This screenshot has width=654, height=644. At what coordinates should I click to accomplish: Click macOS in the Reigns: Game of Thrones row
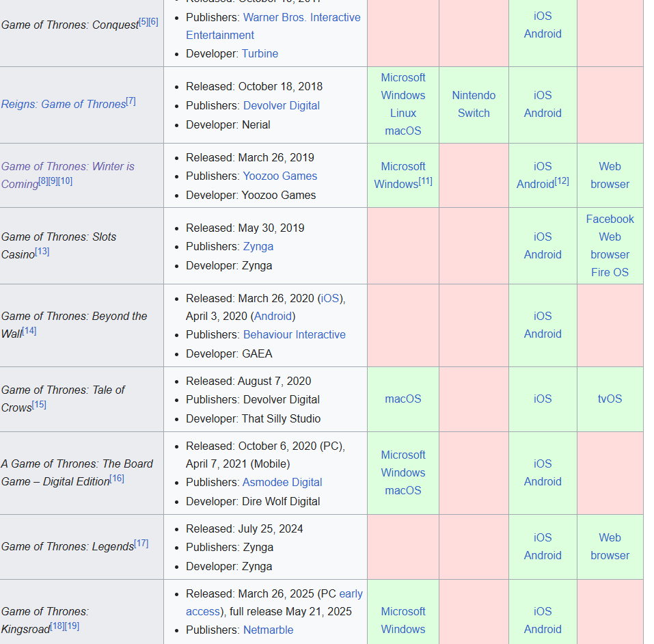point(403,131)
